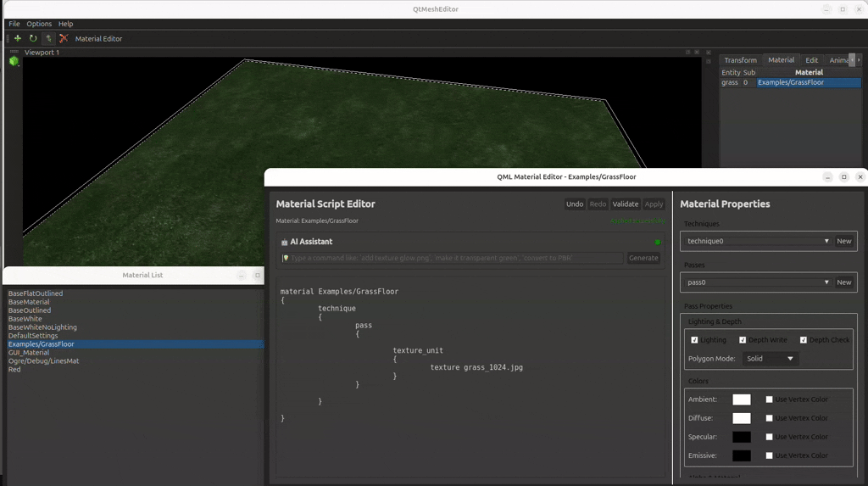Enable Use Vertex Color for Emissive

pyautogui.click(x=769, y=455)
